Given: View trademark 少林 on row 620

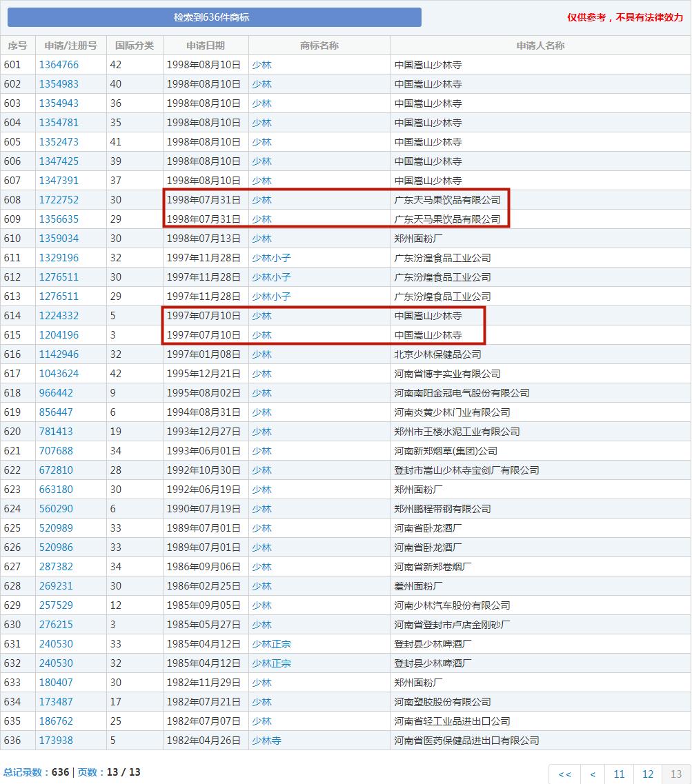Looking at the screenshot, I should tap(261, 431).
